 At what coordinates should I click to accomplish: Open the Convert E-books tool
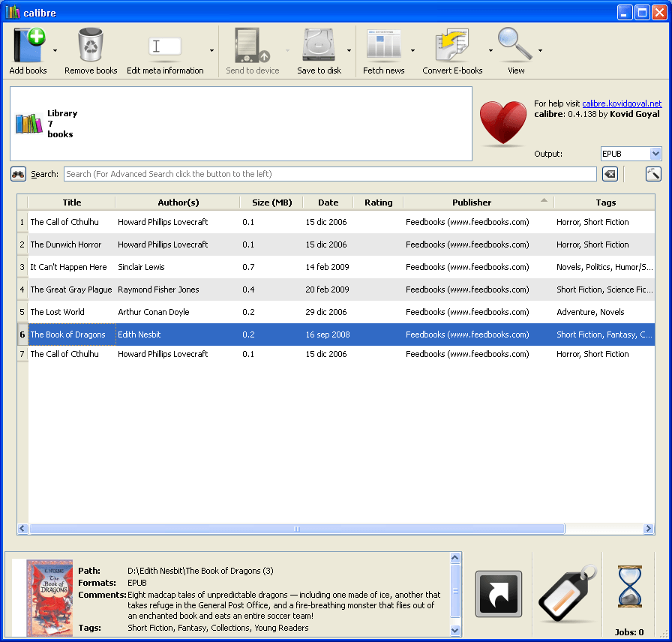click(x=451, y=45)
